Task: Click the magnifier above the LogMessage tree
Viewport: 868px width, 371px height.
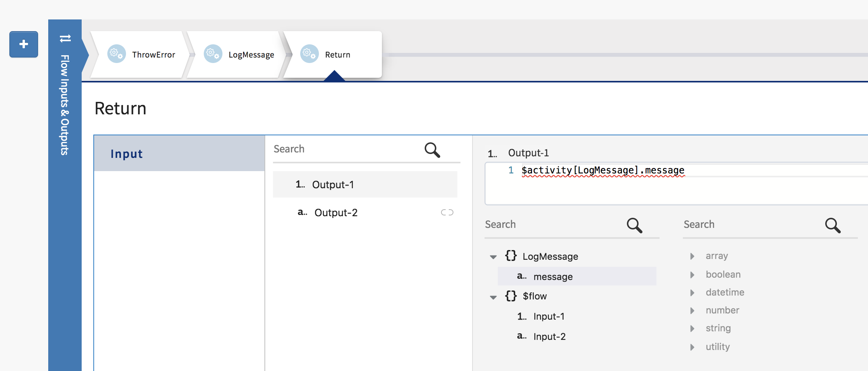Action: coord(634,225)
